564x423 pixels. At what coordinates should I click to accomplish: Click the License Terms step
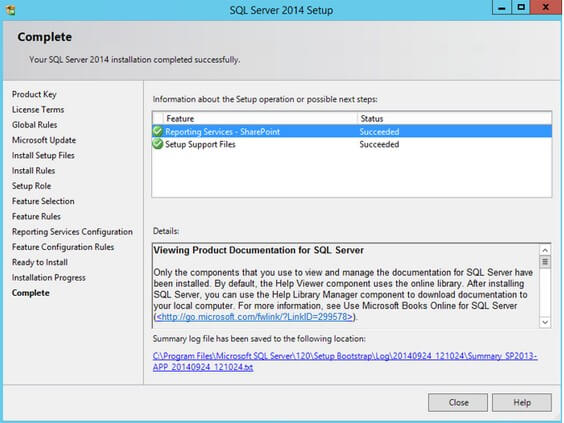pos(38,109)
